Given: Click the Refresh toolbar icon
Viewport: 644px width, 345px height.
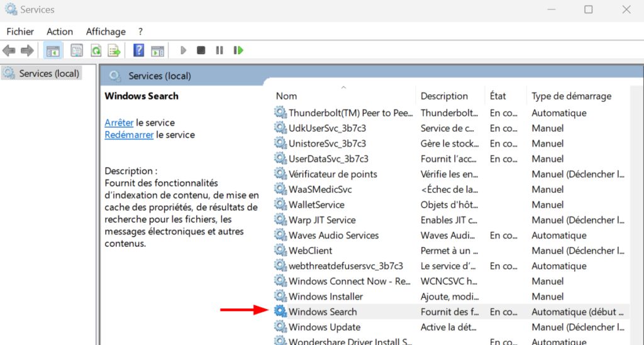Looking at the screenshot, I should coord(96,50).
